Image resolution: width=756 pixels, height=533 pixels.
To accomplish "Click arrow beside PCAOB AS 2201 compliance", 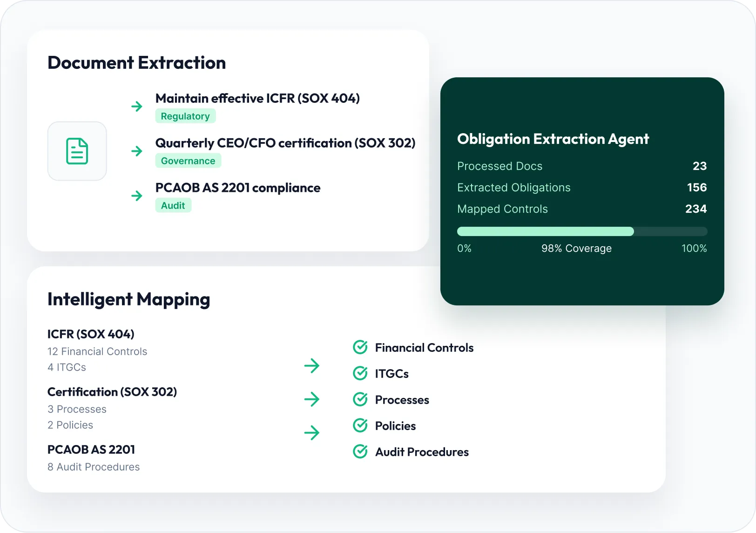I will 137,196.
